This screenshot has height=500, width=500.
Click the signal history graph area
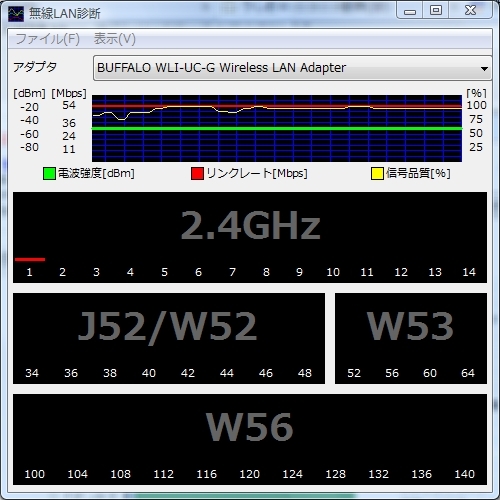(x=277, y=128)
